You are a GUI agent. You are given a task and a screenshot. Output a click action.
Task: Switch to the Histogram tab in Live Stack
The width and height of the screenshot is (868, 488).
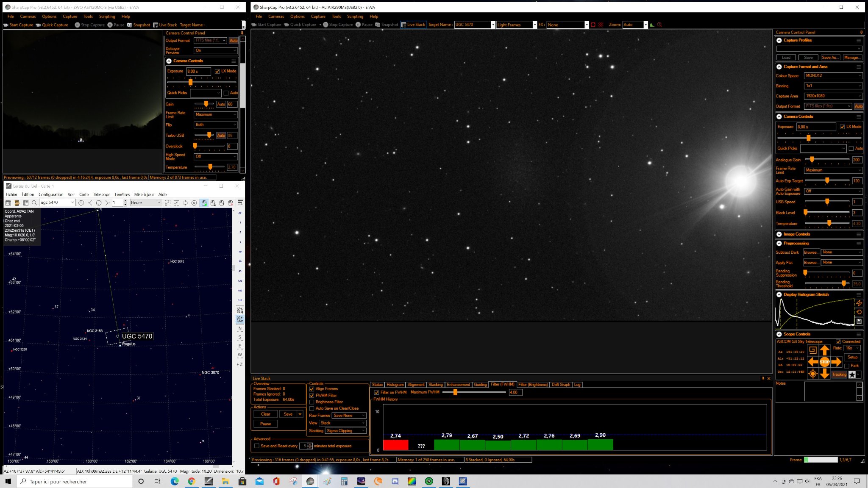pyautogui.click(x=395, y=385)
